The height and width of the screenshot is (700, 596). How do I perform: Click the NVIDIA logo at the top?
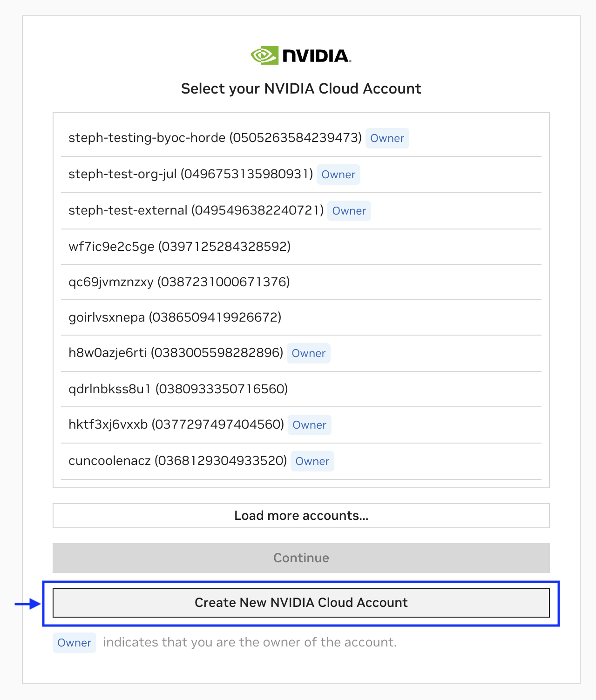301,56
